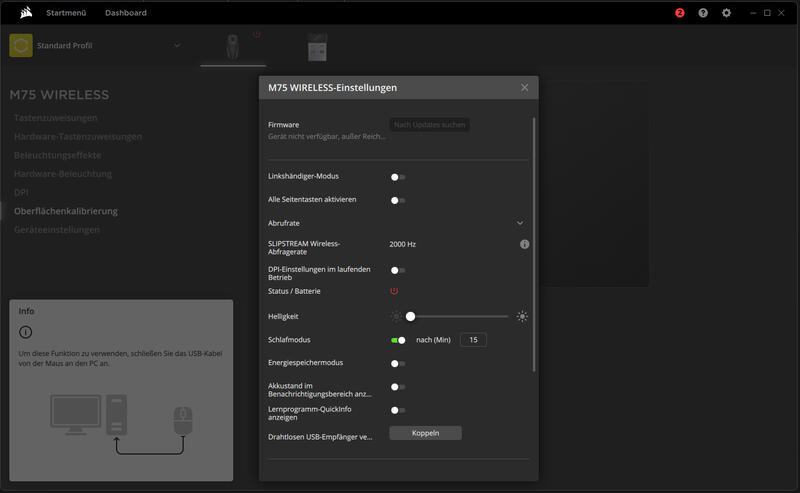
Task: Select the M75 mouse device icon
Action: (233, 46)
